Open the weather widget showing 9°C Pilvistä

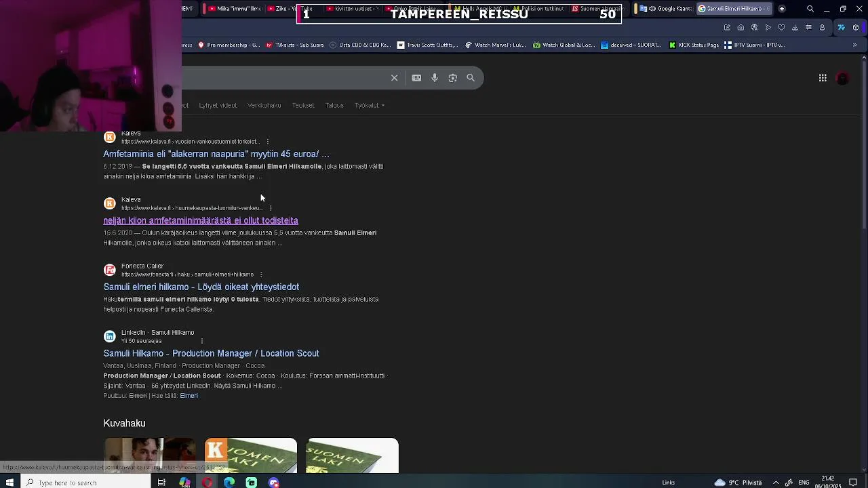click(x=738, y=483)
